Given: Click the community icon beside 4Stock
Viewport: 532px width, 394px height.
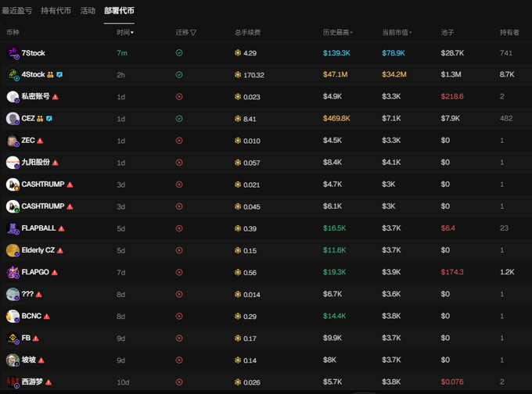Looking at the screenshot, I should click(50, 74).
